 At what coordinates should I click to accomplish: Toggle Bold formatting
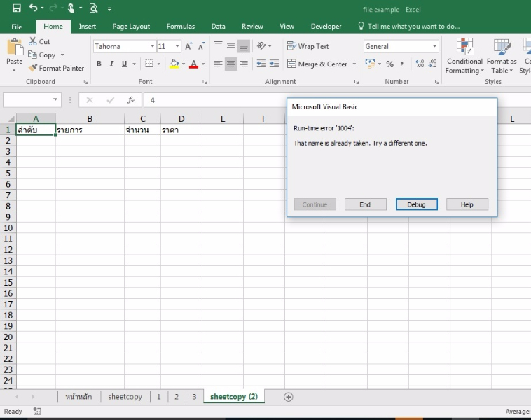(x=99, y=64)
